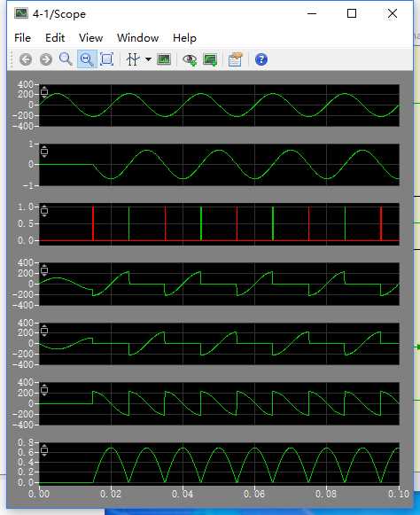
Task: Toggle the cursors tool in toolbar
Action: 133,59
